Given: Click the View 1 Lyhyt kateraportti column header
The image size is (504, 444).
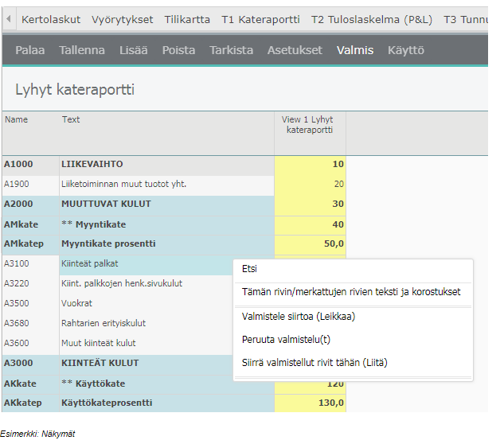Looking at the screenshot, I should click(310, 125).
